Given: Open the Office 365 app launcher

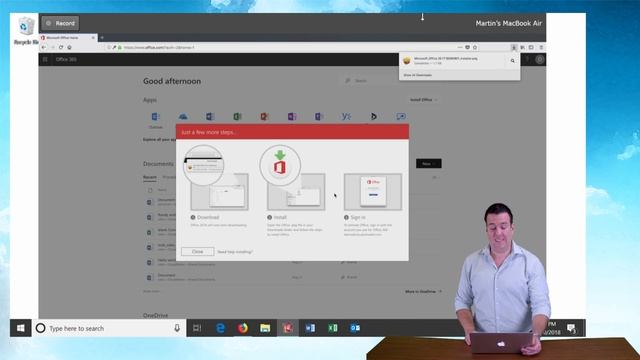Looking at the screenshot, I should click(x=45, y=60).
